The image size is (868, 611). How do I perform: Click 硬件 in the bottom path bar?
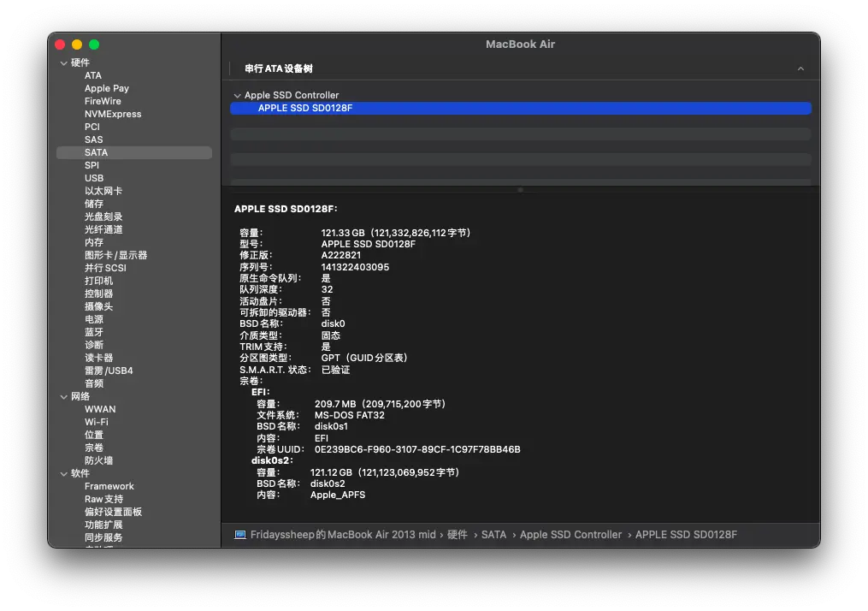pyautogui.click(x=458, y=535)
